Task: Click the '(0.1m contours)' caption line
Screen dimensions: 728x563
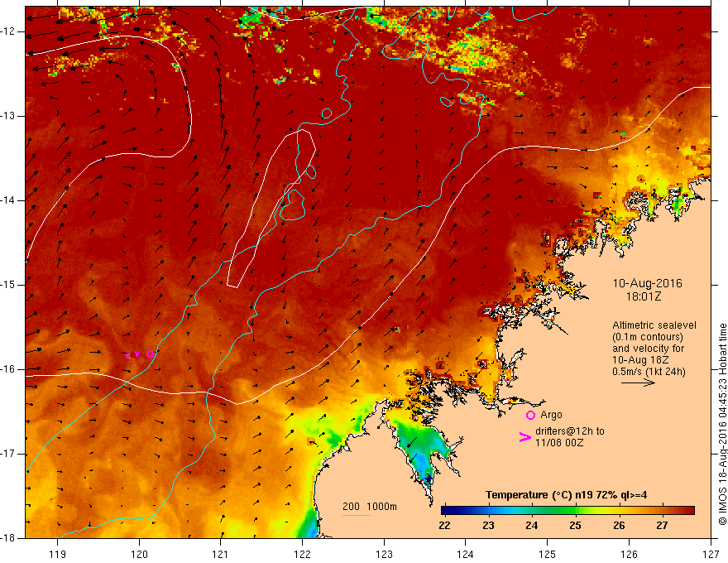Action: [x=647, y=337]
